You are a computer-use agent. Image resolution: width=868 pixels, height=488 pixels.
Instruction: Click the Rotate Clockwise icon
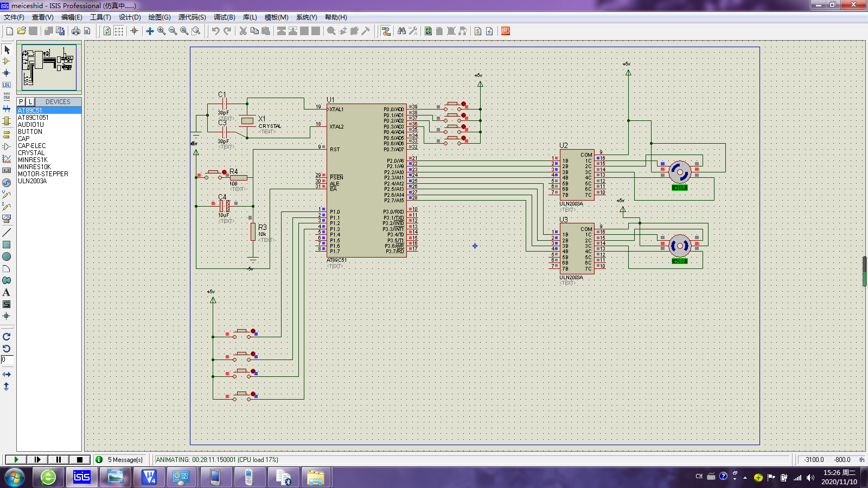[x=7, y=337]
